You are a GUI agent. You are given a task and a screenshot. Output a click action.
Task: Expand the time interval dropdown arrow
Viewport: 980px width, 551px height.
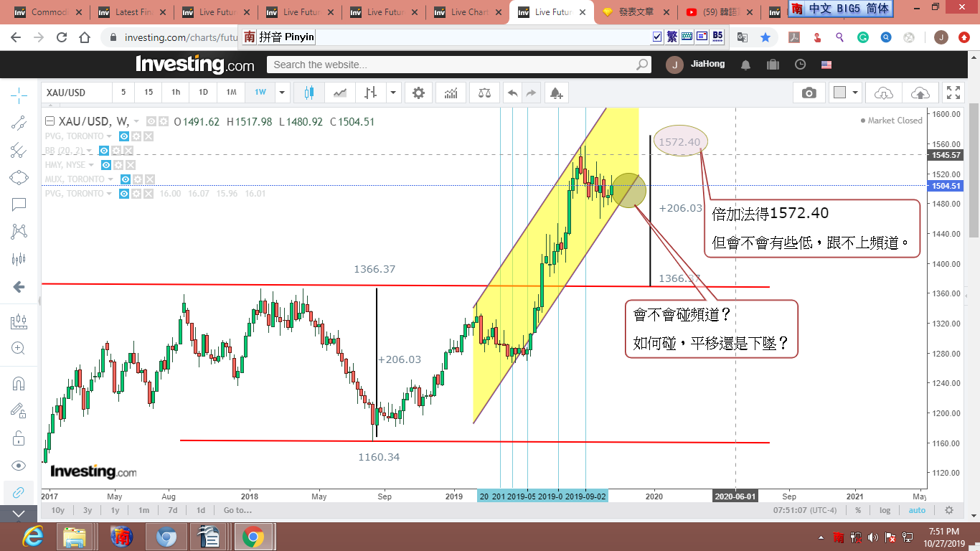[282, 93]
